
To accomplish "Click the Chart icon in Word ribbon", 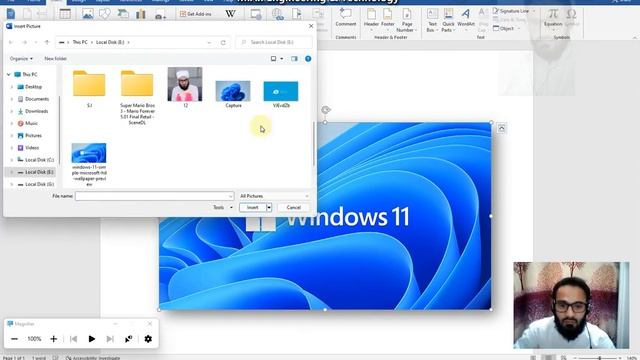I will [x=141, y=14].
